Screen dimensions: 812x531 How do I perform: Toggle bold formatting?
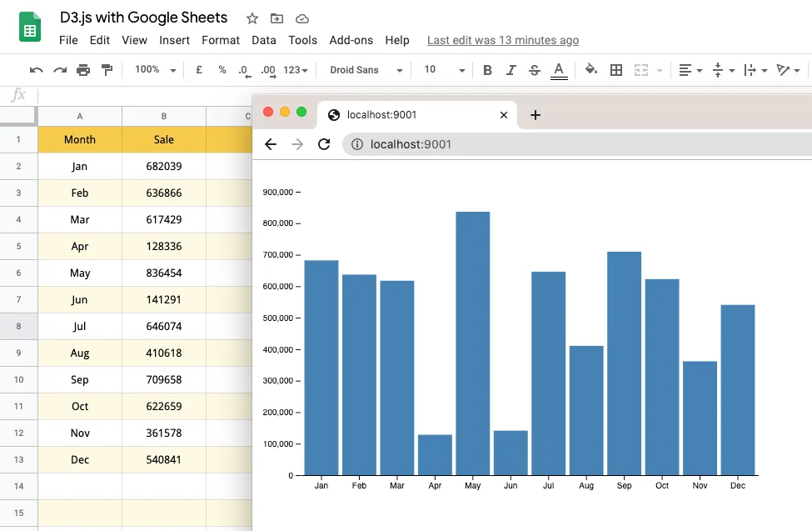click(487, 70)
